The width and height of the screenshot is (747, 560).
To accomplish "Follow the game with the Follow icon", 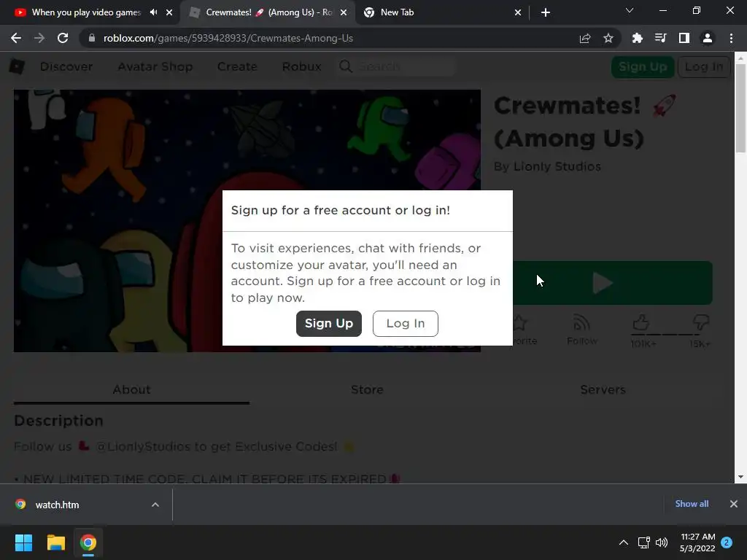I will (x=581, y=329).
